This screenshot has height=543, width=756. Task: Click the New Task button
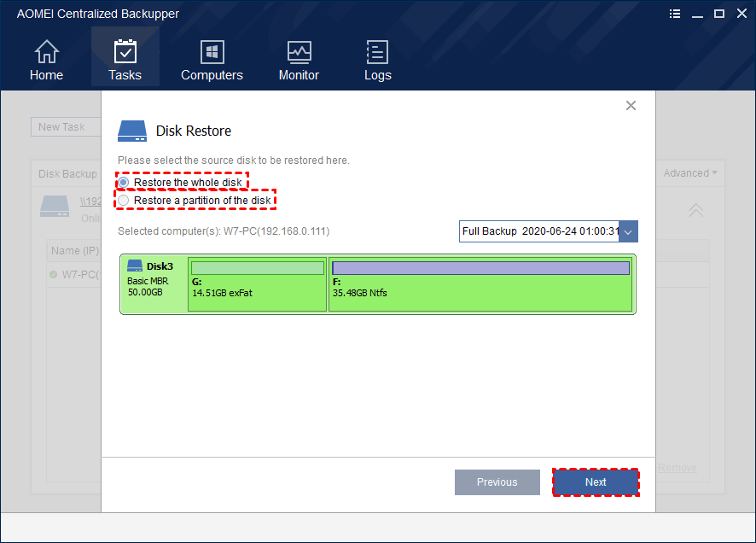[x=66, y=127]
